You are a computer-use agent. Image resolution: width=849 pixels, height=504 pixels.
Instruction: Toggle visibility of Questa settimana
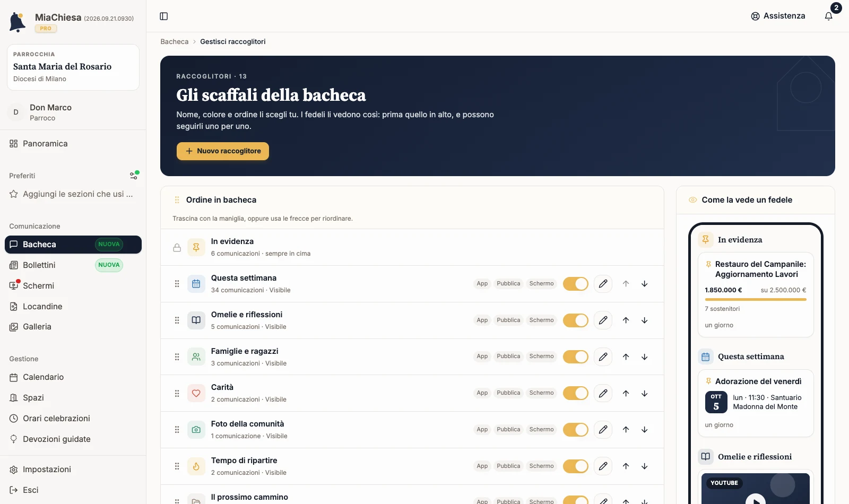[576, 284]
